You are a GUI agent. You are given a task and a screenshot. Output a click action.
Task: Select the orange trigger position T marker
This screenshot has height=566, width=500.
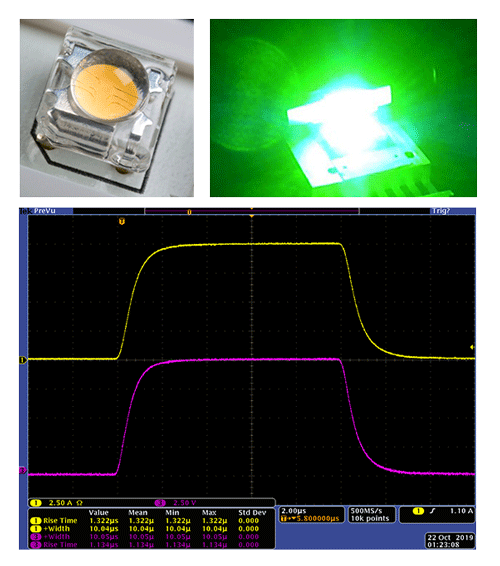point(122,221)
